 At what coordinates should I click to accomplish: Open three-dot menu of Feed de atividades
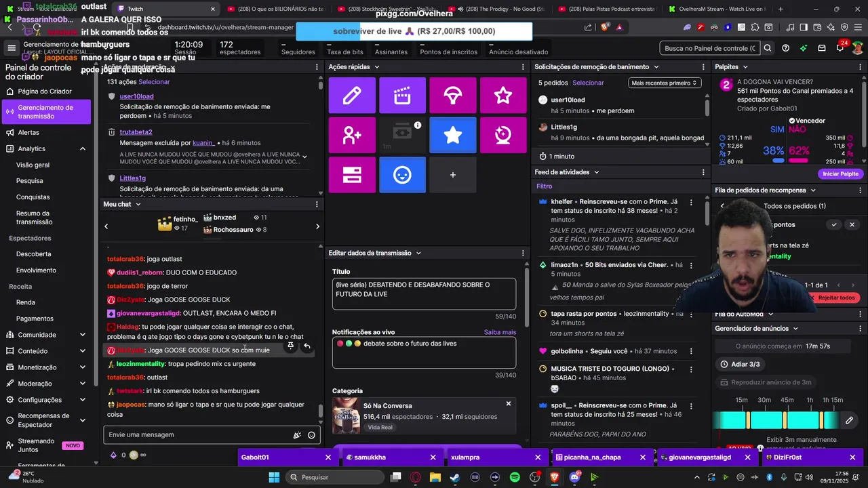click(x=703, y=172)
